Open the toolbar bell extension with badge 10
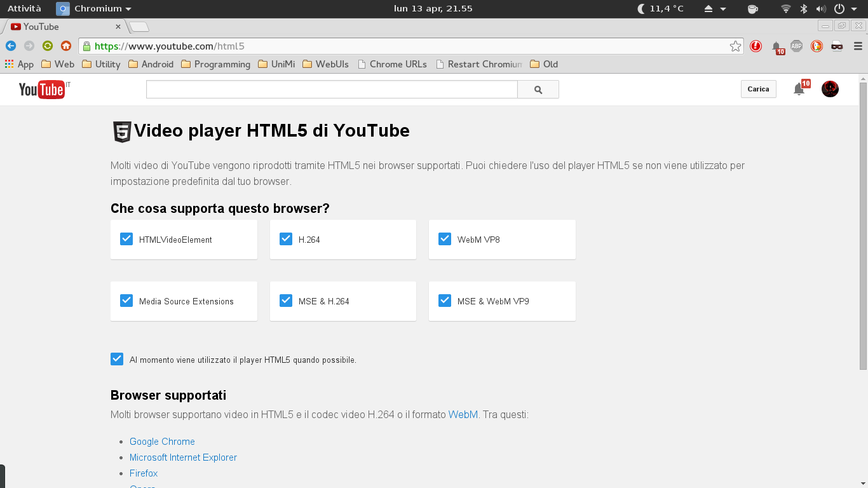 (x=777, y=47)
